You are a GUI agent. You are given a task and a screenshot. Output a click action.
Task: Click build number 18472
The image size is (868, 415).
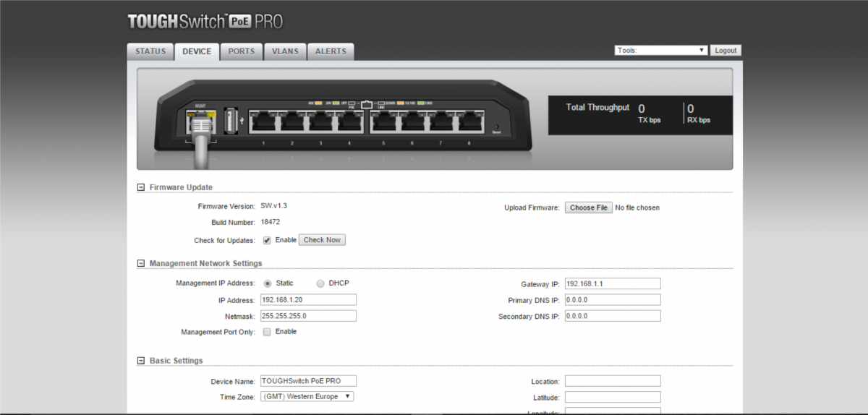[270, 222]
